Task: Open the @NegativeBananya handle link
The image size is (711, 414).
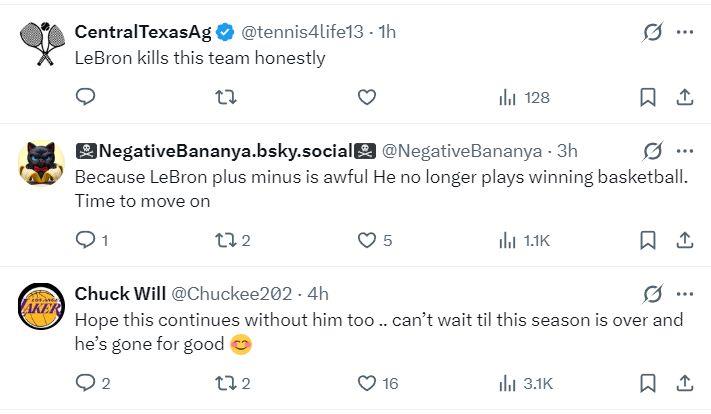Action: pos(462,151)
